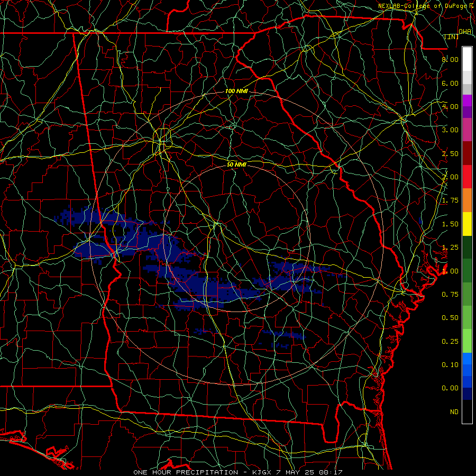Click the '1.50' legend value

(450, 224)
